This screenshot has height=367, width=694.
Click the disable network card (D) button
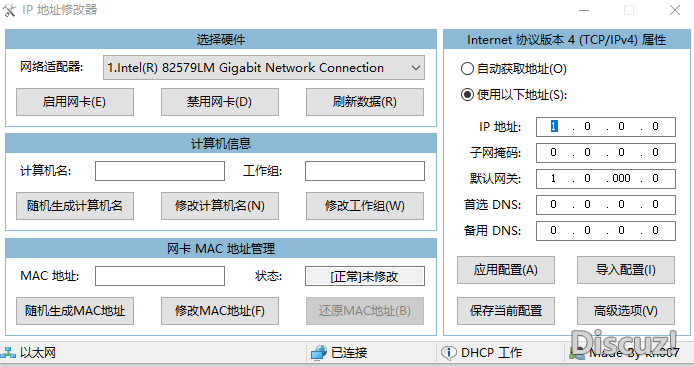coord(220,102)
